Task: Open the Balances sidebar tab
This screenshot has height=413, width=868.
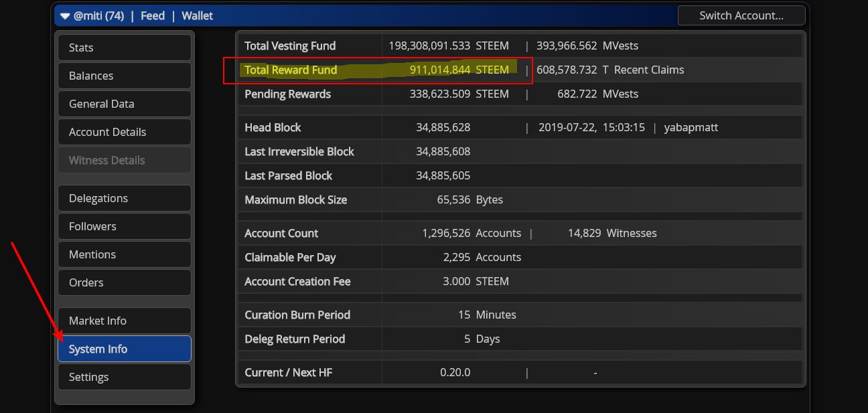Action: tap(125, 76)
